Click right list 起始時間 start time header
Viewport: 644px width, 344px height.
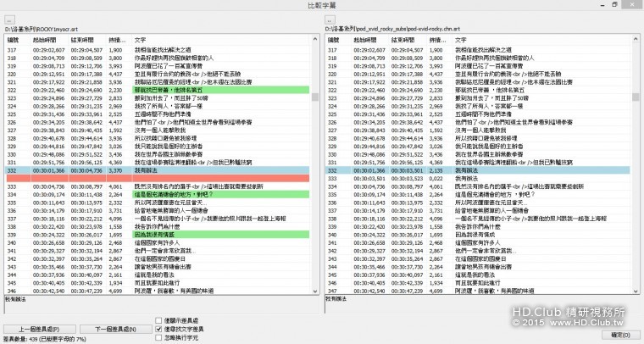click(x=369, y=40)
